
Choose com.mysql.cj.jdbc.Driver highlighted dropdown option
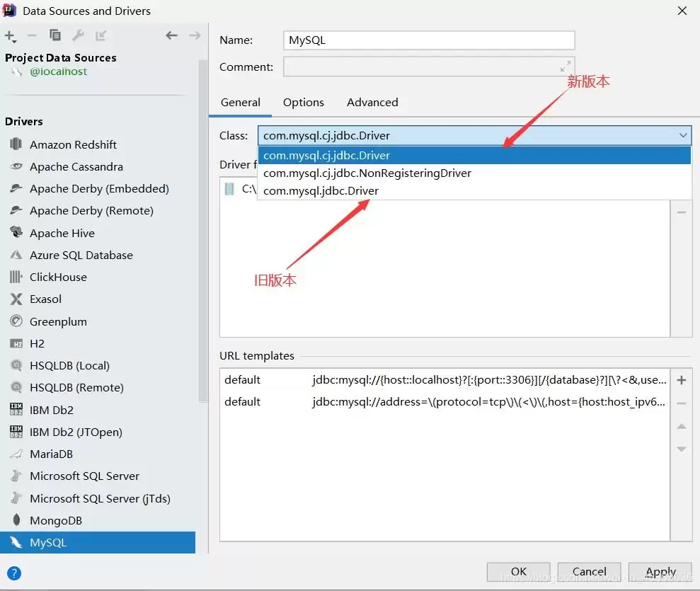[474, 155]
